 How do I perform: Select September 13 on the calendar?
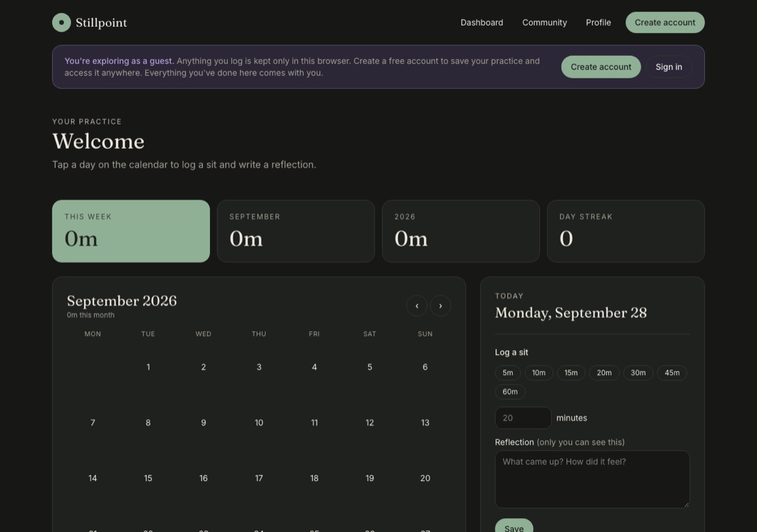click(x=425, y=423)
